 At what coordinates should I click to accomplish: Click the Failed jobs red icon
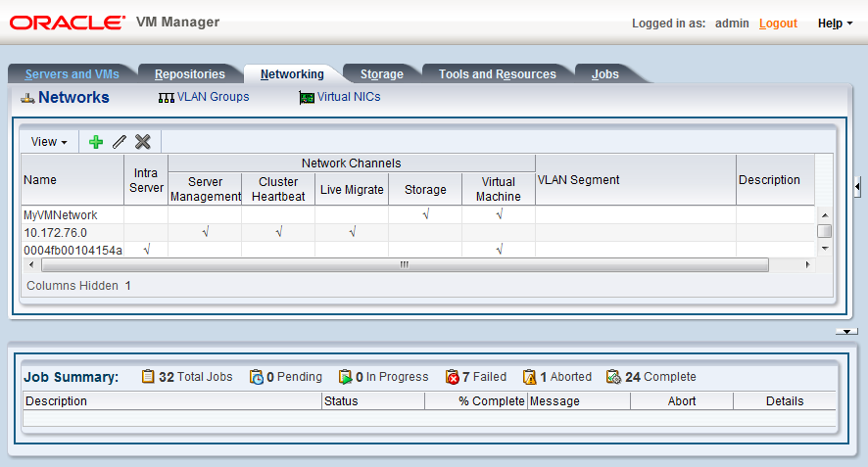[453, 377]
